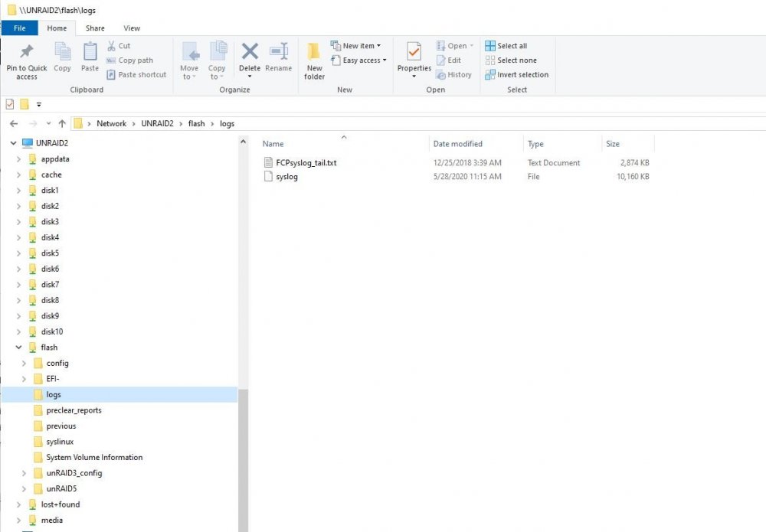Sort by the Name column header
766x532 pixels.
344,143
